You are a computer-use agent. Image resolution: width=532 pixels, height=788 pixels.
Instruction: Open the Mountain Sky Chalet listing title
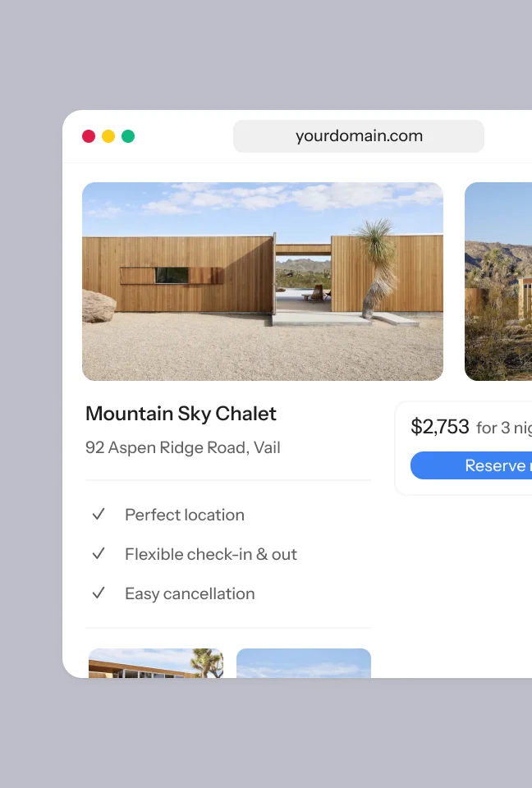click(x=181, y=414)
